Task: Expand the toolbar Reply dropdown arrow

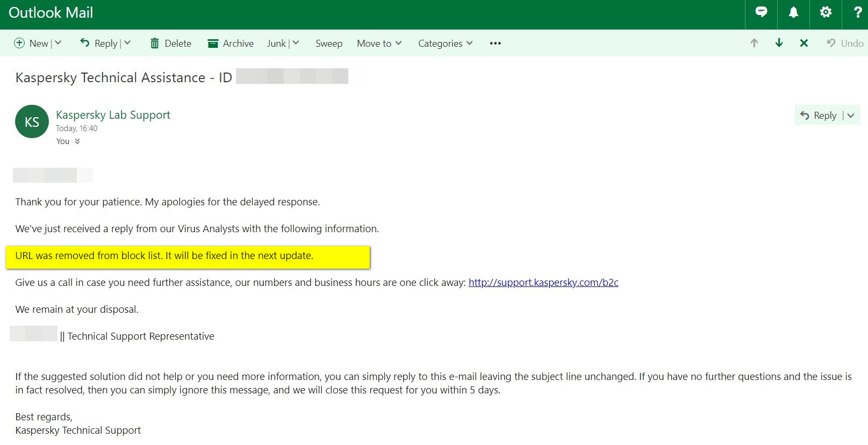Action: coord(127,43)
